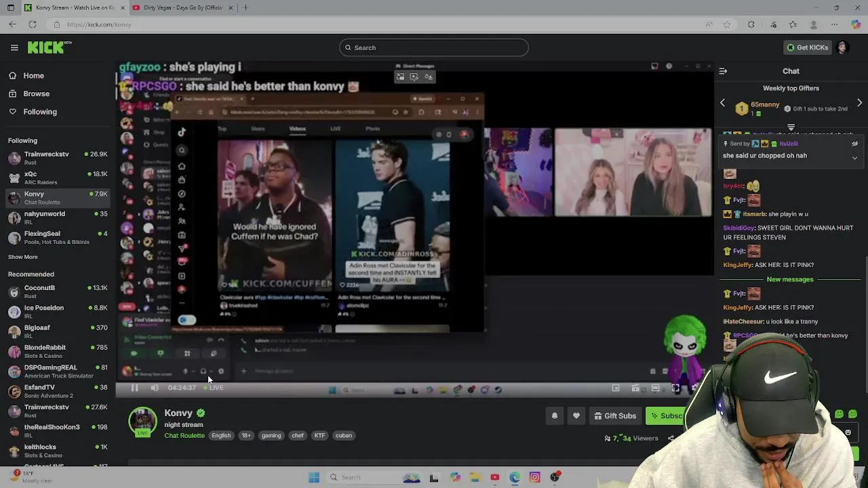The width and height of the screenshot is (868, 488).
Task: Open Bigloaaf recommended channel
Action: click(58, 331)
